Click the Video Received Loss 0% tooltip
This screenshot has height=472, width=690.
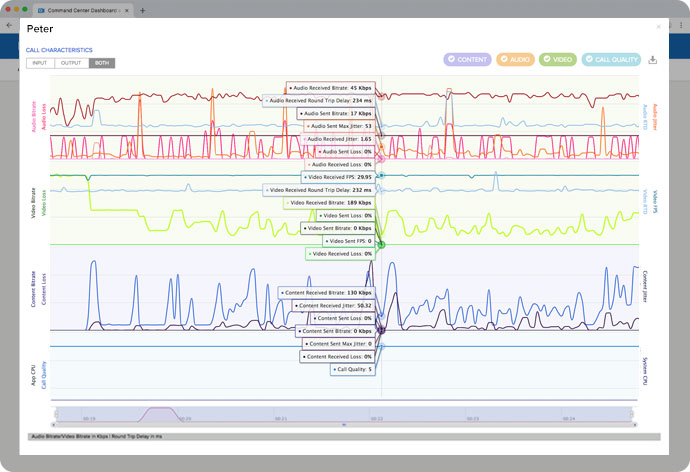[x=341, y=254]
